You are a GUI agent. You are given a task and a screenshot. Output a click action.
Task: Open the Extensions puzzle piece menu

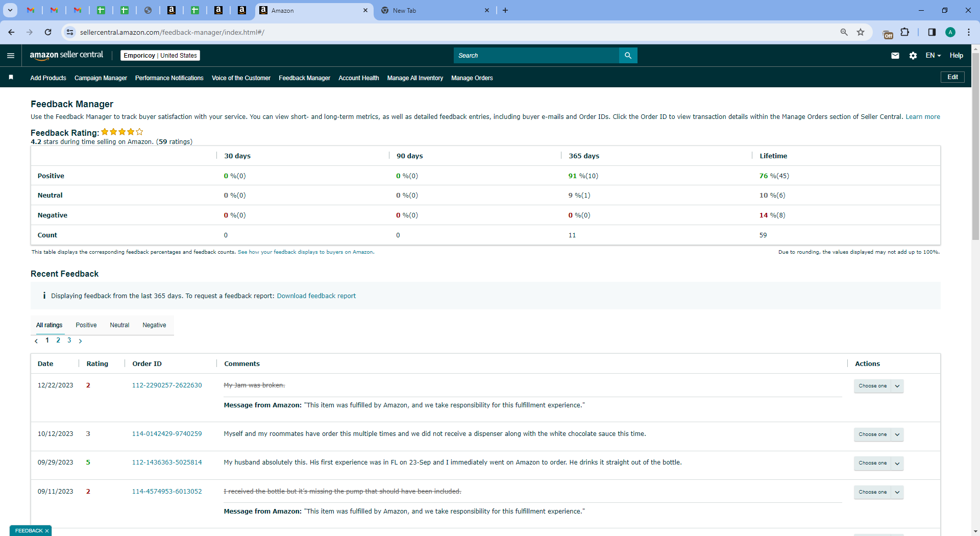tap(905, 32)
